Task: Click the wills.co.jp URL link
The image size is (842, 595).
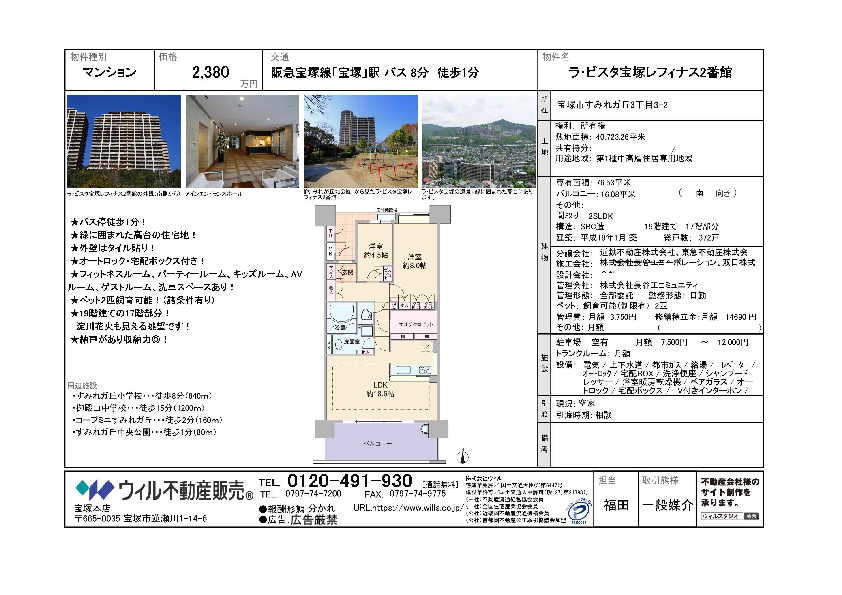Action: click(405, 508)
